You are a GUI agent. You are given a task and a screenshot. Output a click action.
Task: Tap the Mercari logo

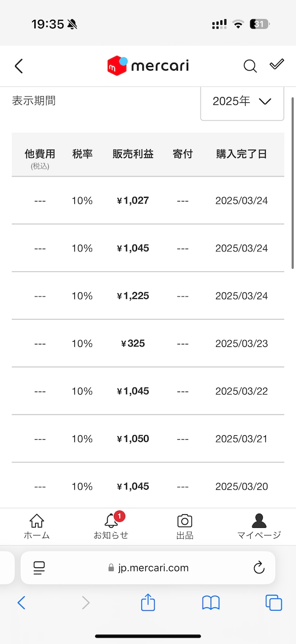pyautogui.click(x=148, y=66)
